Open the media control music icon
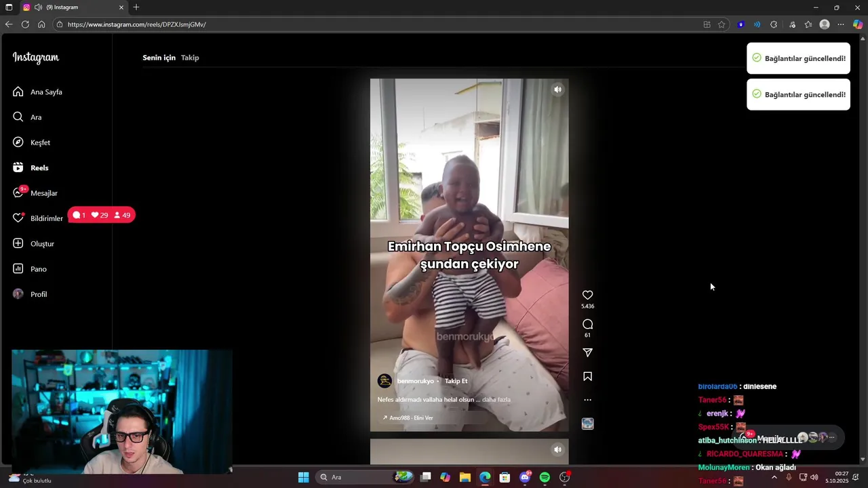Screen dimensions: 868x488 click(x=792, y=24)
